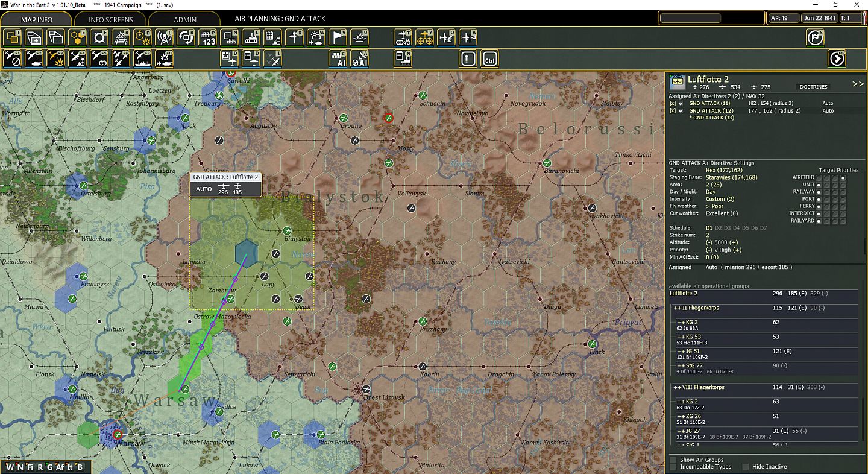The image size is (868, 474).
Task: Click the star-and-plane icon marked D
Action: point(230,58)
